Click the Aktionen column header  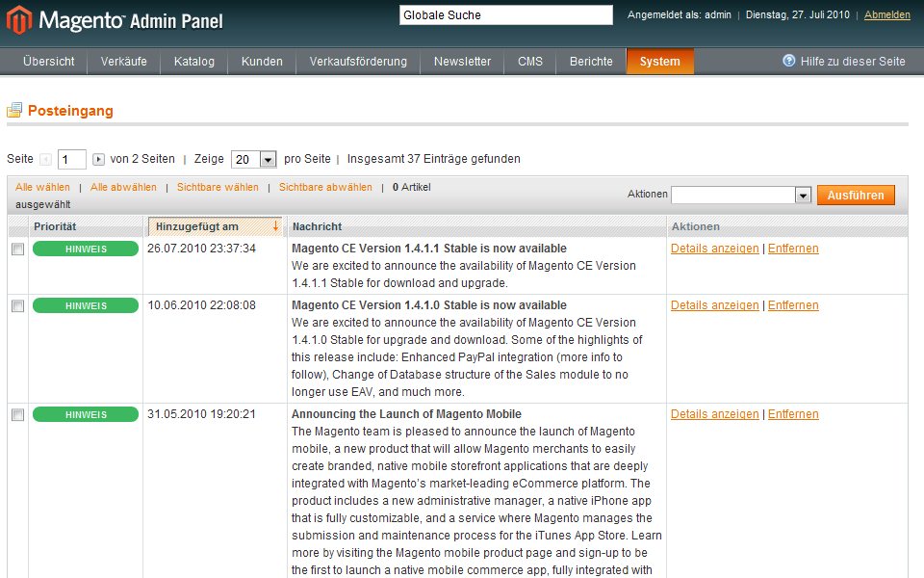point(695,226)
